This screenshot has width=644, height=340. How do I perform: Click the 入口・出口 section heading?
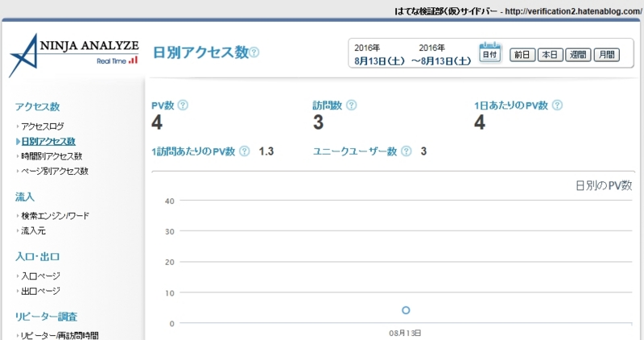(37, 257)
